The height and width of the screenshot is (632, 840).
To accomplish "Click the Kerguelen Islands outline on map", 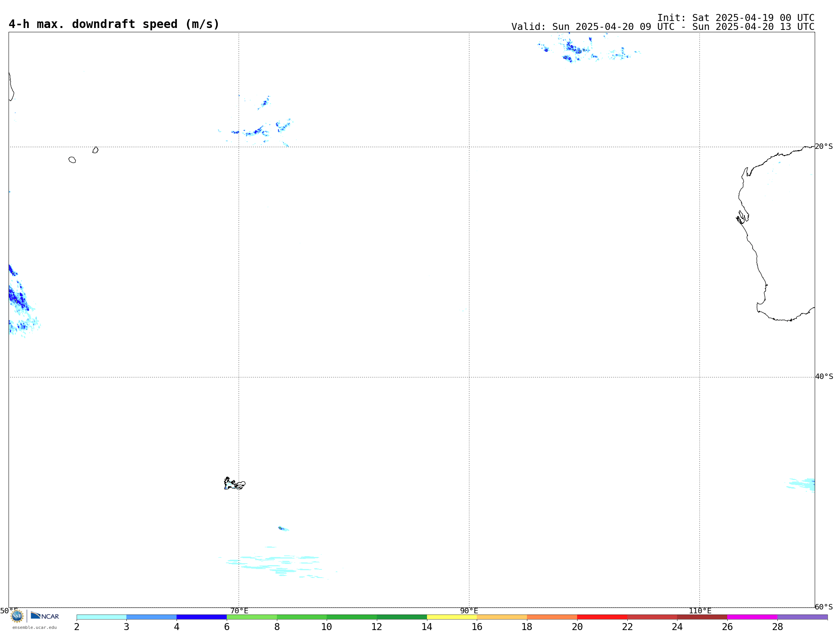I will 234,484.
